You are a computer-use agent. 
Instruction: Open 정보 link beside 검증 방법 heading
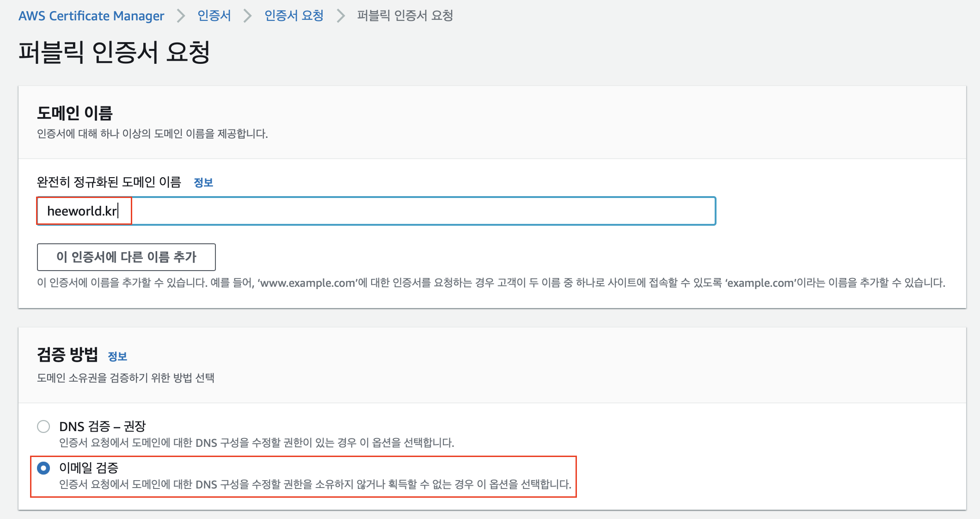pos(117,357)
